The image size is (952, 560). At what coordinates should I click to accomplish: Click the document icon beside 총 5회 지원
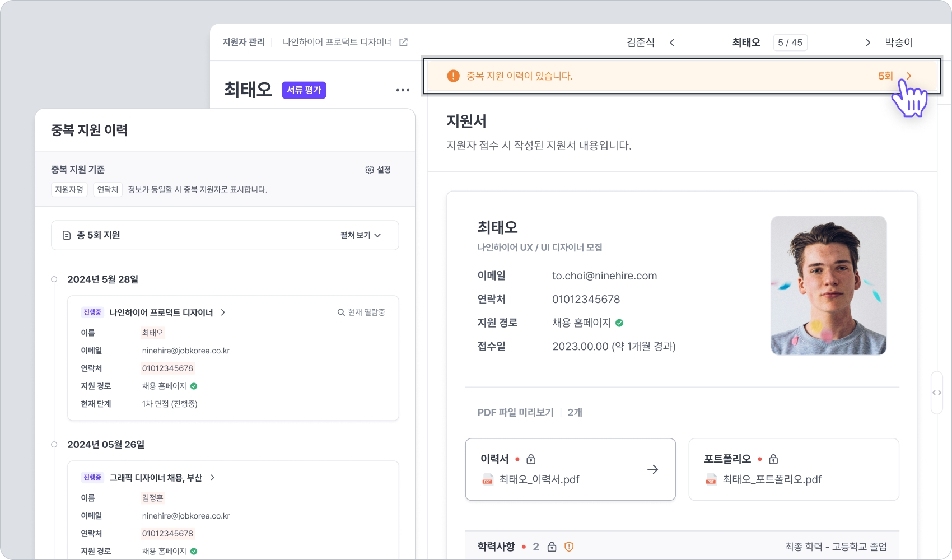pyautogui.click(x=67, y=235)
